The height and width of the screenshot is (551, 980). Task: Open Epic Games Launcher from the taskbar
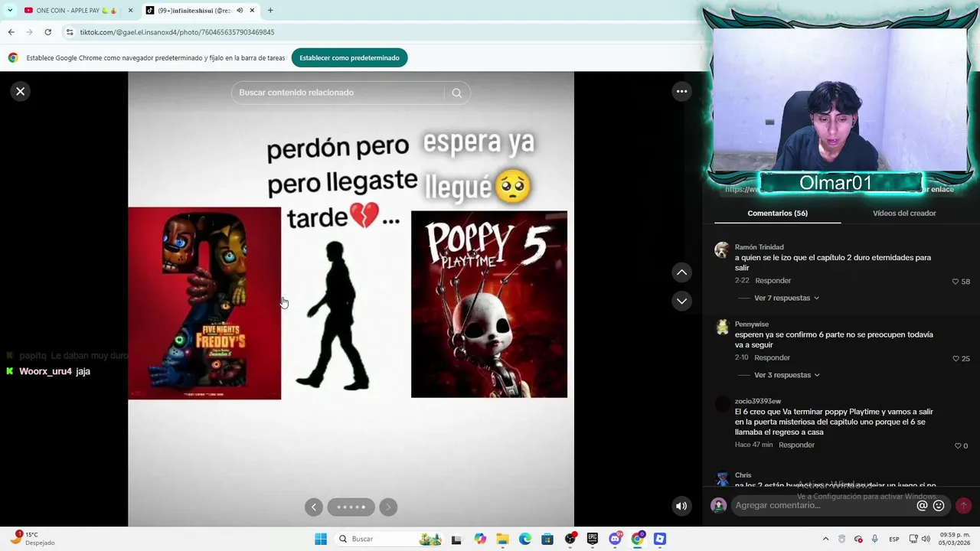[x=593, y=539]
